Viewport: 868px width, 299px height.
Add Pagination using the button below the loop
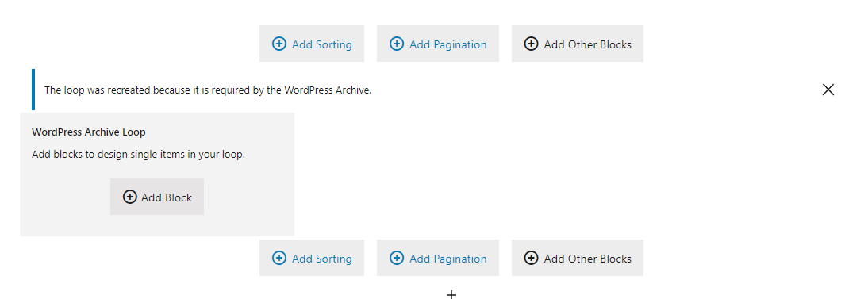tap(438, 258)
